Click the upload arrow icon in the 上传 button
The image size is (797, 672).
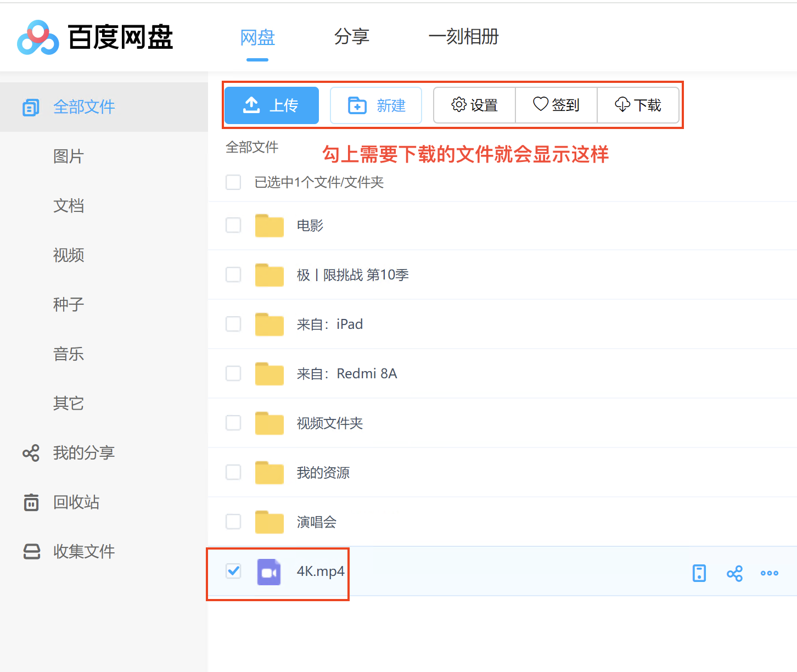click(x=251, y=105)
